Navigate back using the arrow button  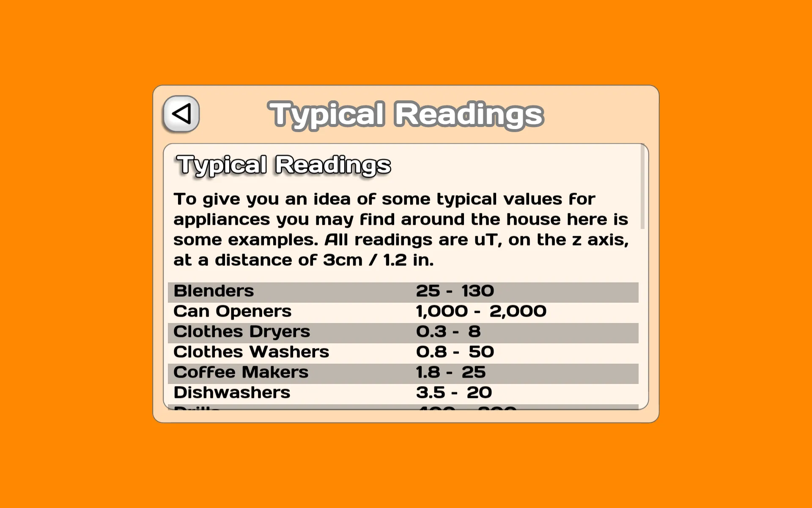click(182, 113)
